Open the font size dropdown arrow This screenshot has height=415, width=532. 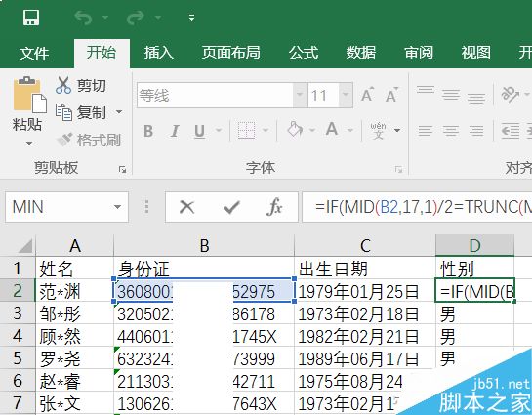pyautogui.click(x=346, y=96)
